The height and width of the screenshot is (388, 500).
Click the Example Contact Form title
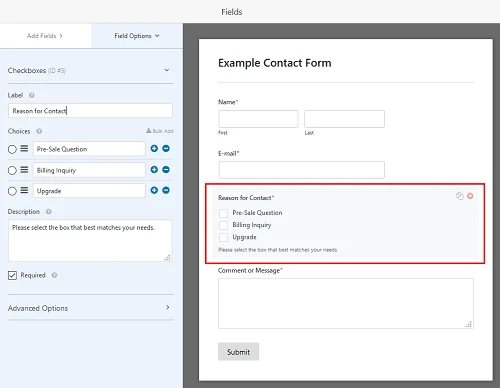[x=275, y=63]
